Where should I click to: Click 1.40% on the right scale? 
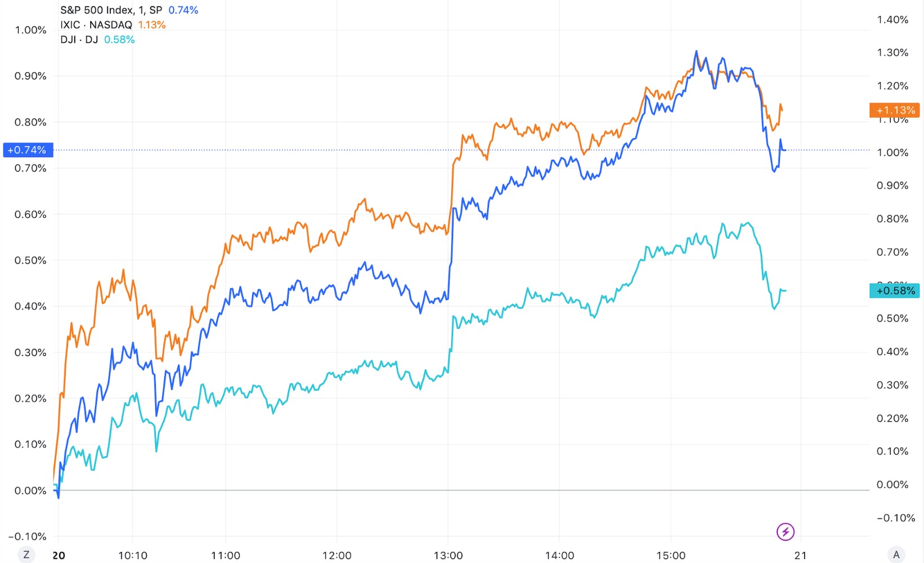pos(892,20)
